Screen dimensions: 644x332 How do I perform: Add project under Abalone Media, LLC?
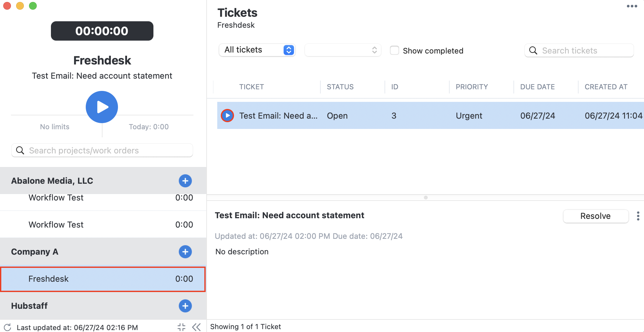click(185, 181)
